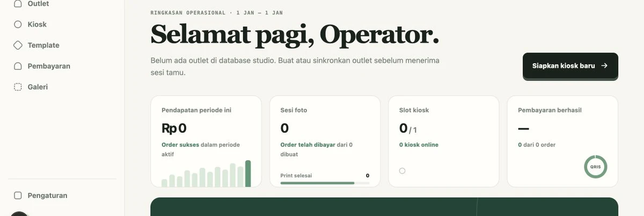The image size is (644, 216).
Task: Click the 'Print selesai' label
Action: click(296, 175)
